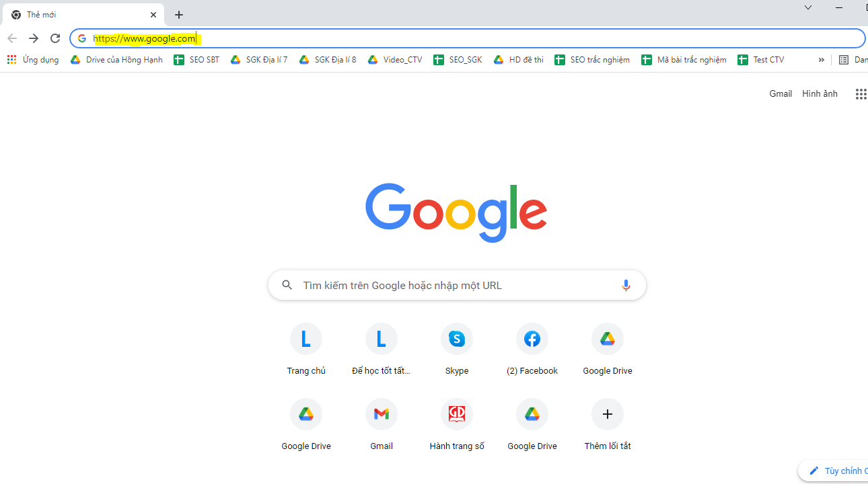Click in the Google search box
Viewport: 868px width, 484px height.
[x=451, y=285]
